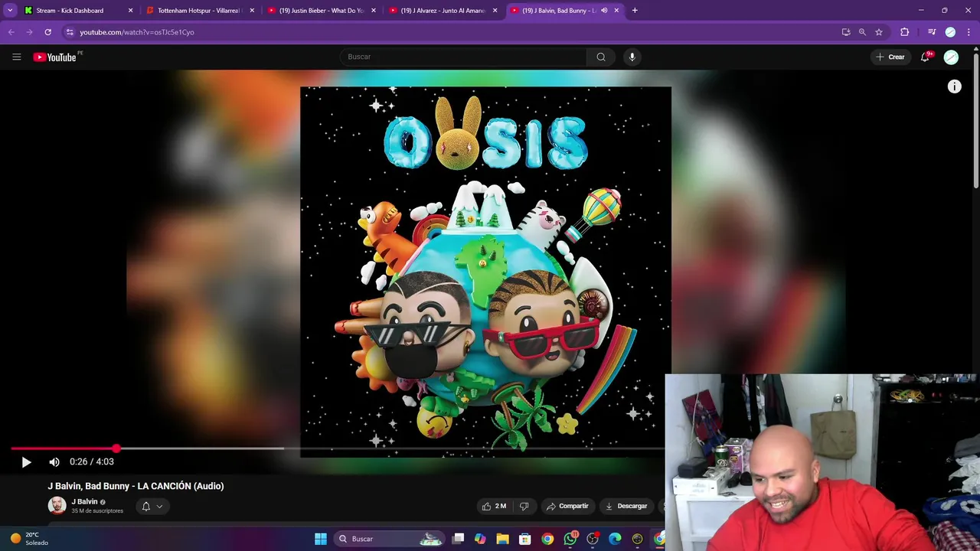Image resolution: width=980 pixels, height=551 pixels.
Task: Mute the video with the speaker icon
Action: click(x=54, y=462)
